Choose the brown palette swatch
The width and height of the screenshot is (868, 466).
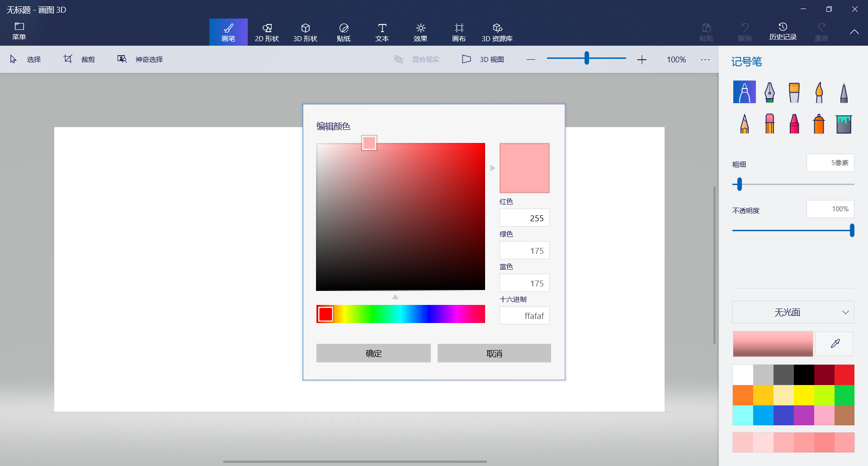844,415
